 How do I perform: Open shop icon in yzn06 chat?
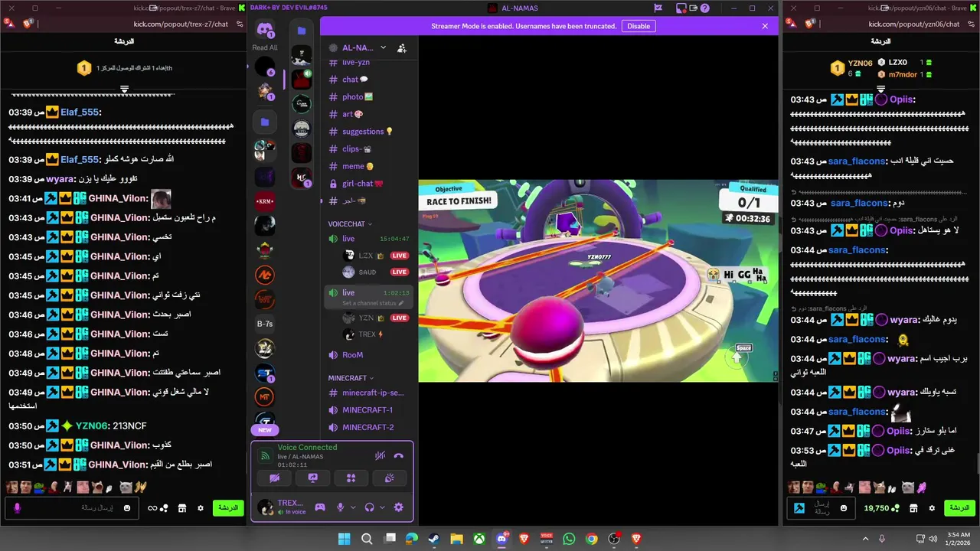click(x=913, y=508)
